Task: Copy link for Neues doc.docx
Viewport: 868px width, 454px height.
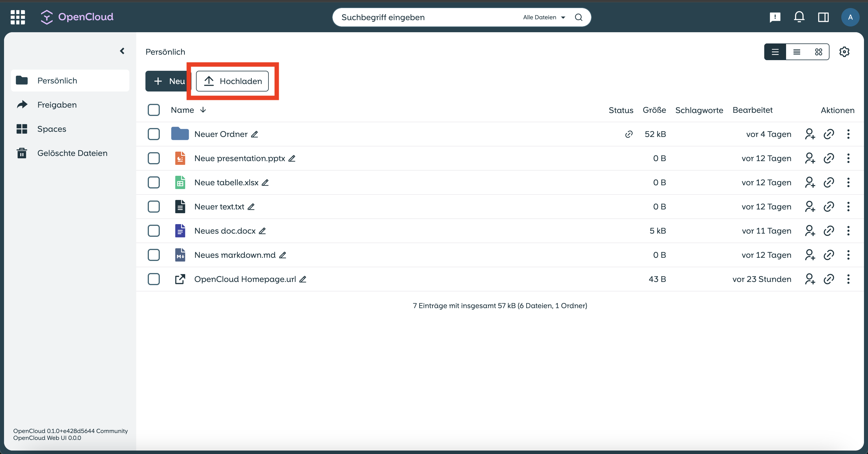Action: coord(829,231)
